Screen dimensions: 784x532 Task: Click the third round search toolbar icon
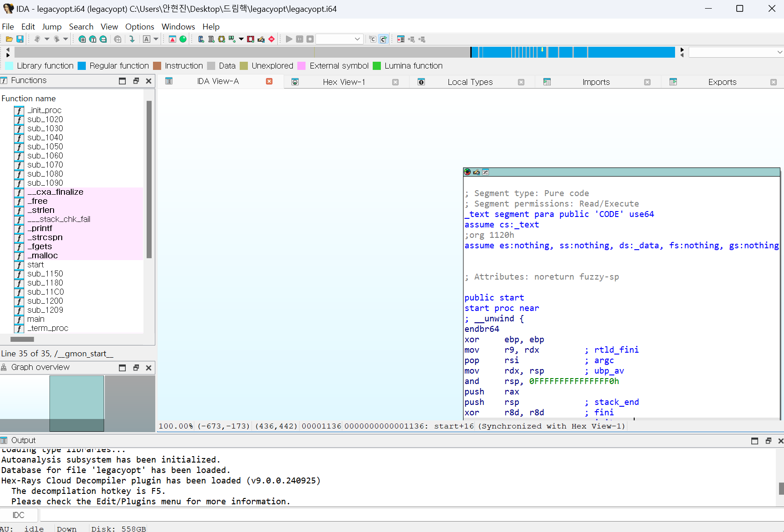click(x=103, y=39)
